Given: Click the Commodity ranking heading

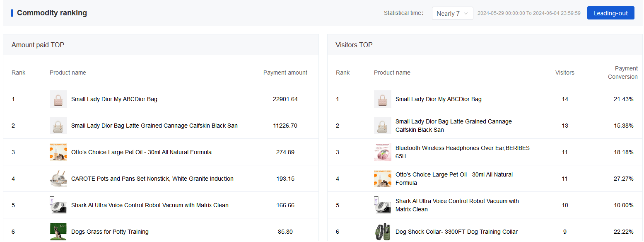Looking at the screenshot, I should click(x=52, y=13).
